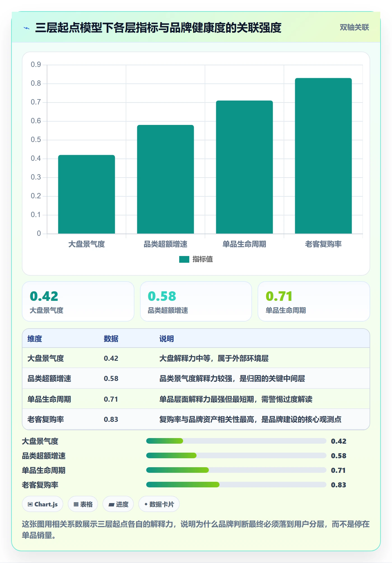Click the 大盘景气度 bar in the chart
This screenshot has height=563, width=392.
pos(87,194)
